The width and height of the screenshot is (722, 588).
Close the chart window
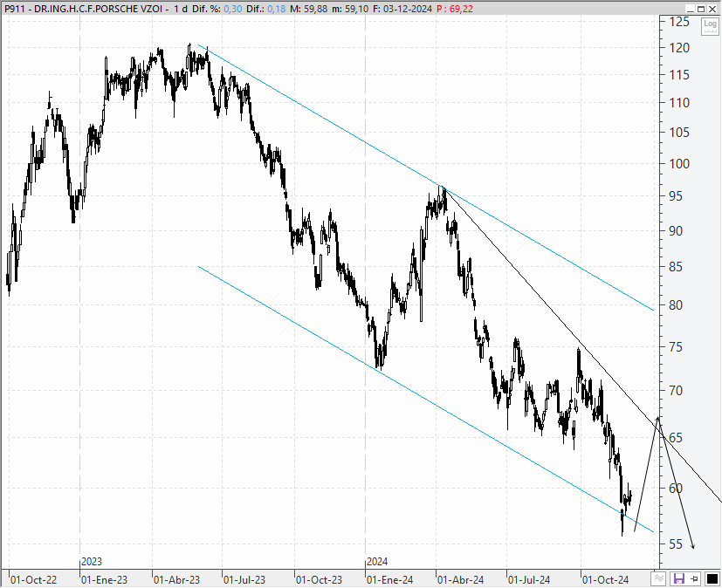712,9
